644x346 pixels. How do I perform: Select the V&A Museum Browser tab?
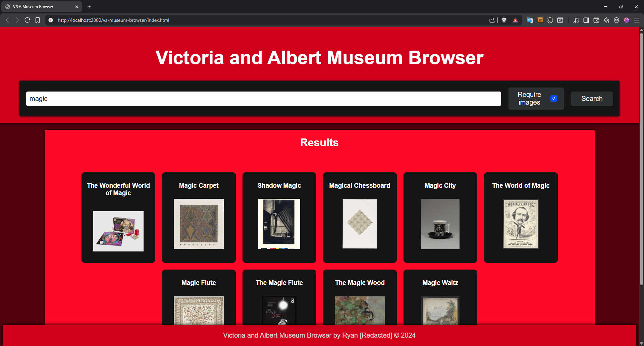[41, 7]
